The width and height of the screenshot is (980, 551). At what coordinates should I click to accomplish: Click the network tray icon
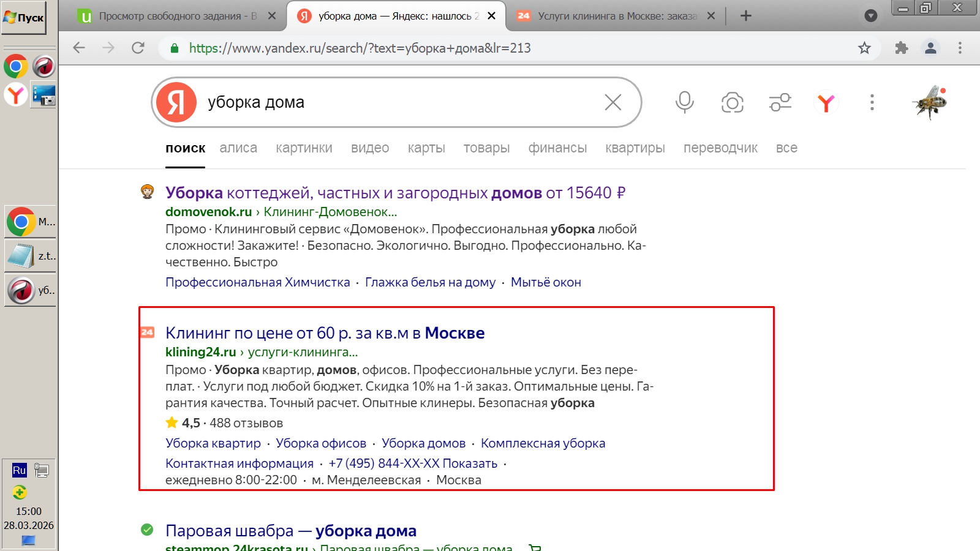pyautogui.click(x=42, y=470)
